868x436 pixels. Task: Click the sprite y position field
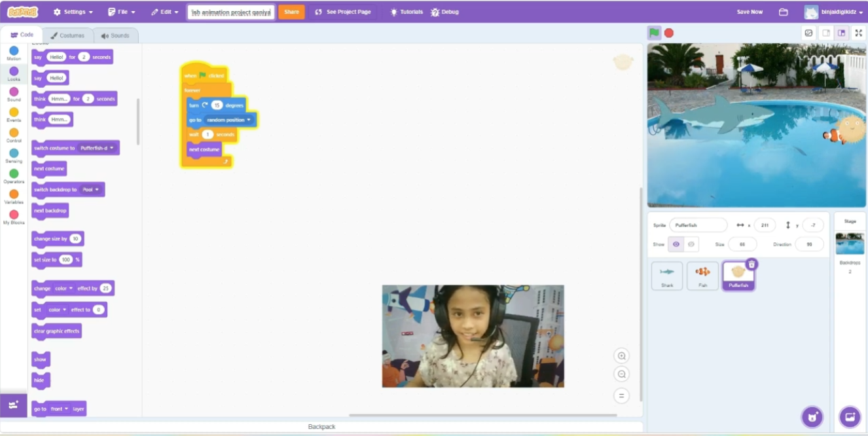click(x=813, y=225)
